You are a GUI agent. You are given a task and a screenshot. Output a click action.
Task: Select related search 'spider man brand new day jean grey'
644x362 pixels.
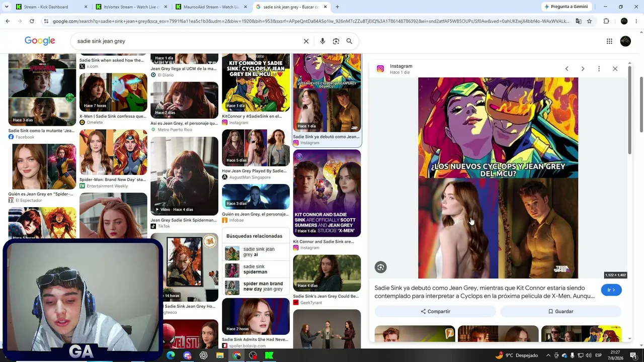257,287
